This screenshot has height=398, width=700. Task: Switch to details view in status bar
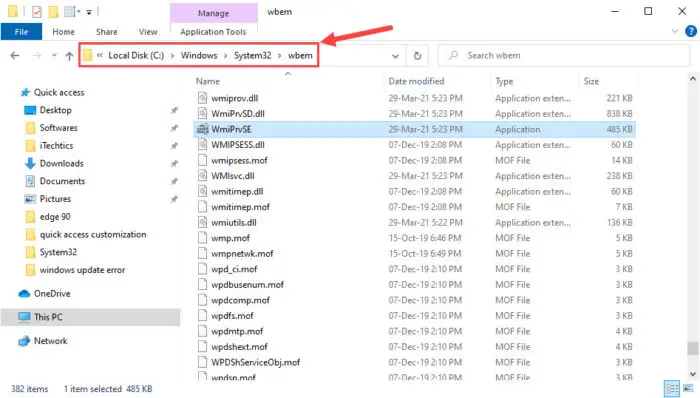point(672,388)
